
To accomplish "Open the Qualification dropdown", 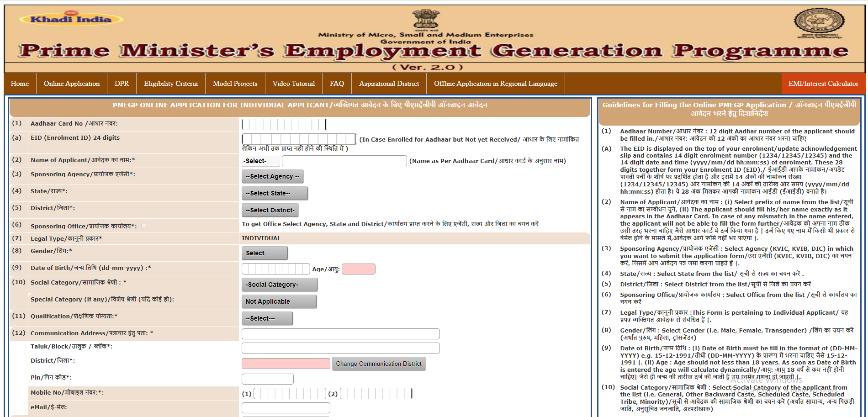I will 267,318.
